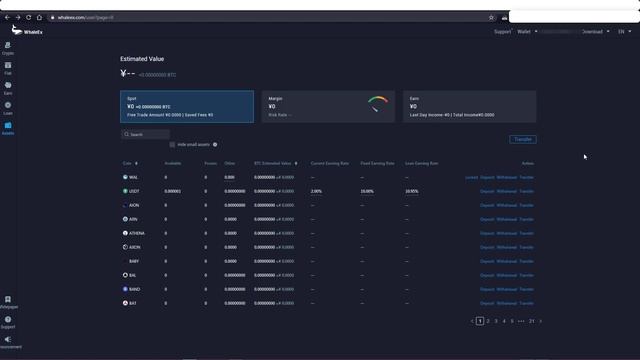Viewport: 640px width, 360px height.
Task: Open the Crypto section in the sidebar
Action: (8, 48)
